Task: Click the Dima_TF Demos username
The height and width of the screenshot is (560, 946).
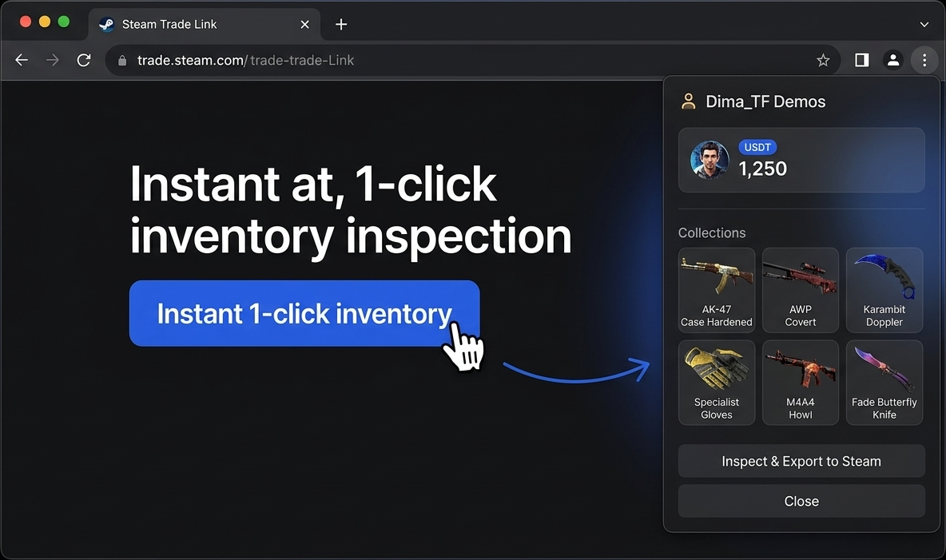Action: click(x=765, y=101)
